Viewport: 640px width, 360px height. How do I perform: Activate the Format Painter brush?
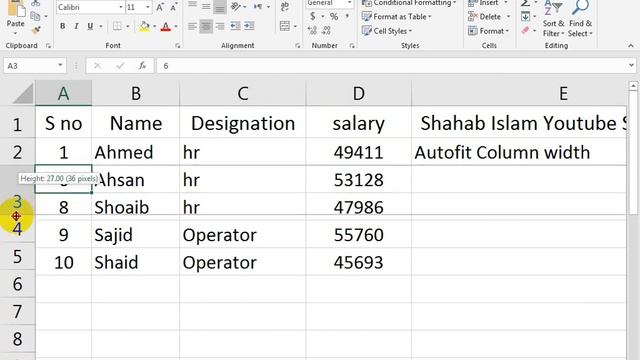pyautogui.click(x=36, y=30)
